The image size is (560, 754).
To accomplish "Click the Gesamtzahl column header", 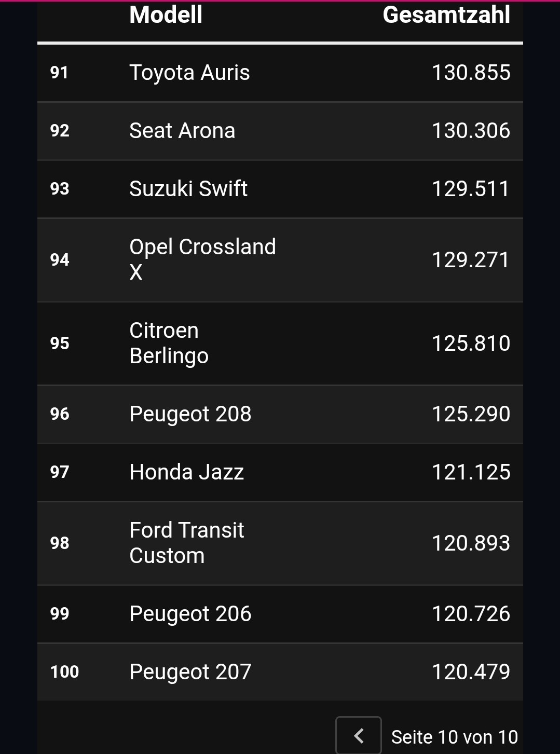I will (x=446, y=14).
